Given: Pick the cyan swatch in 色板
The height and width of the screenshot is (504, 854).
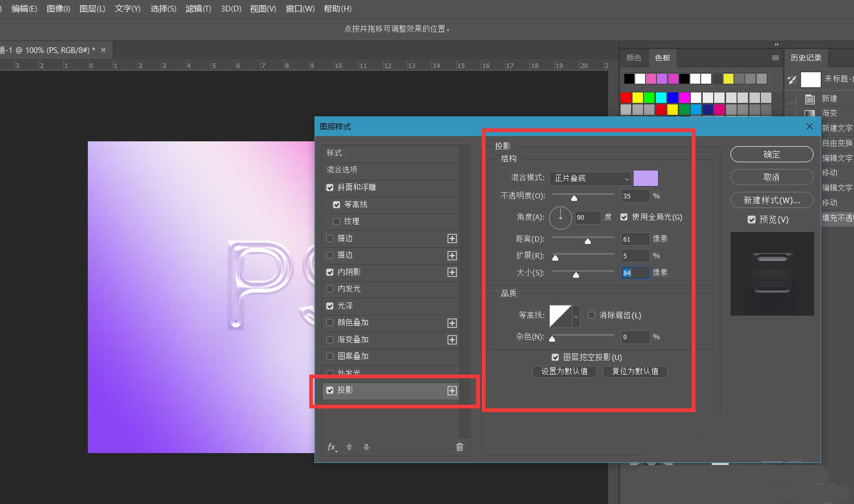Looking at the screenshot, I should (661, 98).
